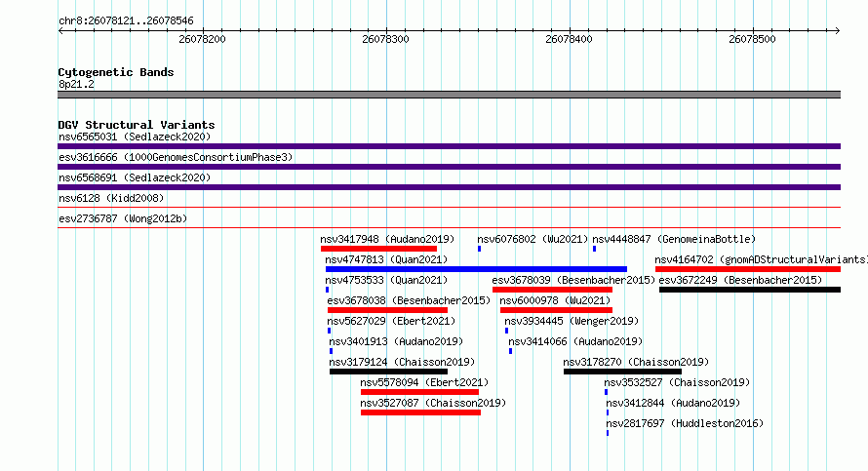
Task: Click the black bar under esv3672249
Action: [x=750, y=290]
